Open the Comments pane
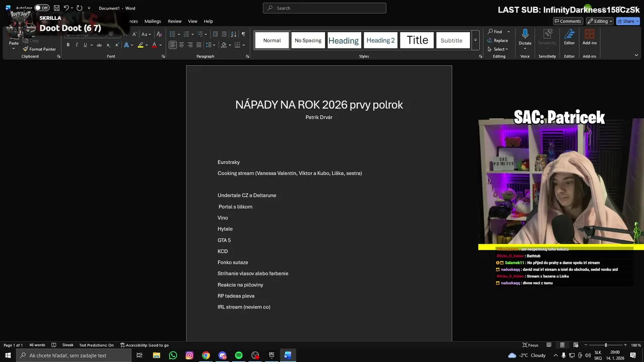Viewport: 644px width, 362px height. point(568,21)
